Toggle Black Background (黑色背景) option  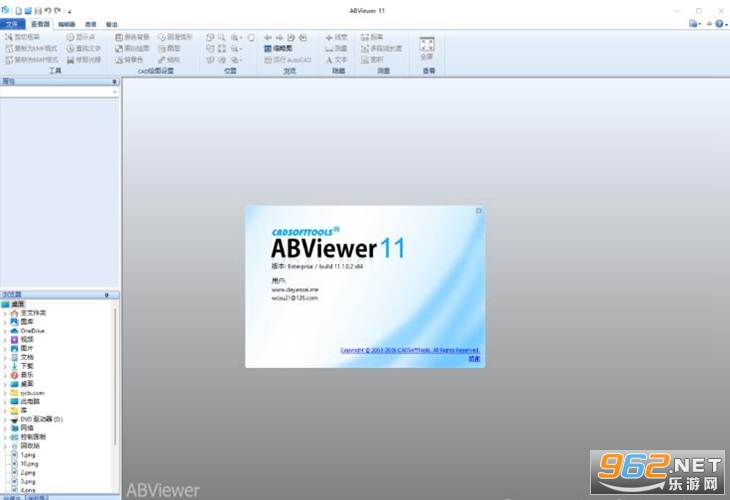[132, 37]
